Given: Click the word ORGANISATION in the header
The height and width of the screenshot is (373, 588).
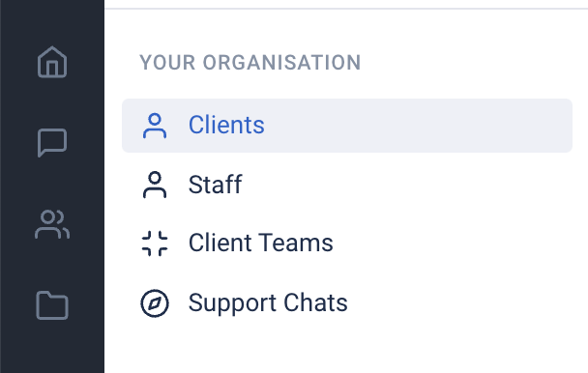Looking at the screenshot, I should pyautogui.click(x=282, y=62).
